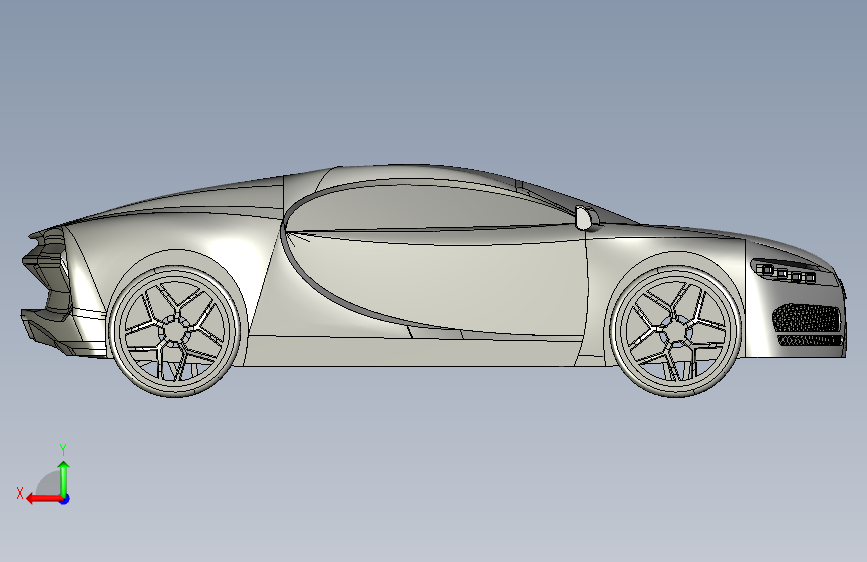867x562 pixels.
Task: Select the lower front air intake slot
Action: 809,341
